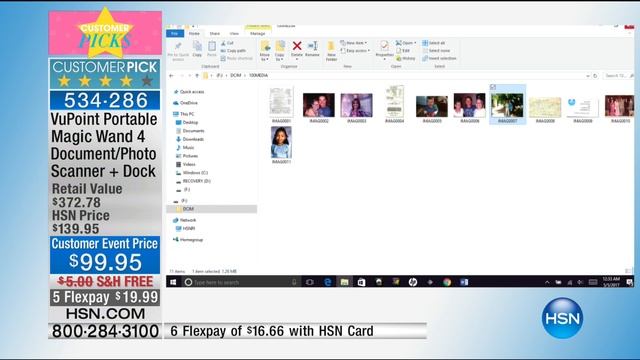Open Documents in navigation pane
Image resolution: width=640 pixels, height=360 pixels.
click(190, 131)
